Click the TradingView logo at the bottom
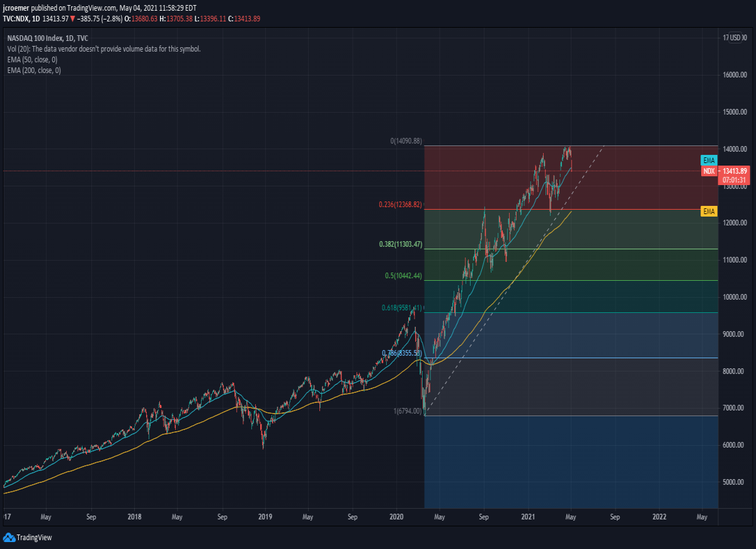 coord(27,537)
